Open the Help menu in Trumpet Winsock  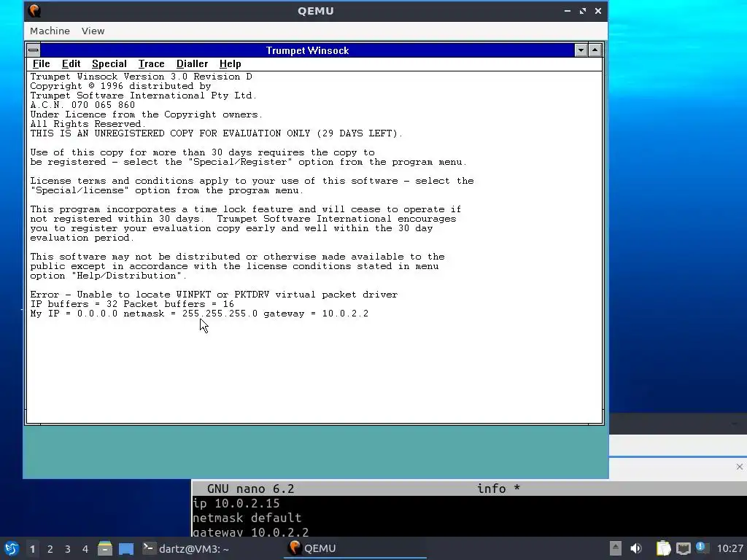tap(230, 64)
